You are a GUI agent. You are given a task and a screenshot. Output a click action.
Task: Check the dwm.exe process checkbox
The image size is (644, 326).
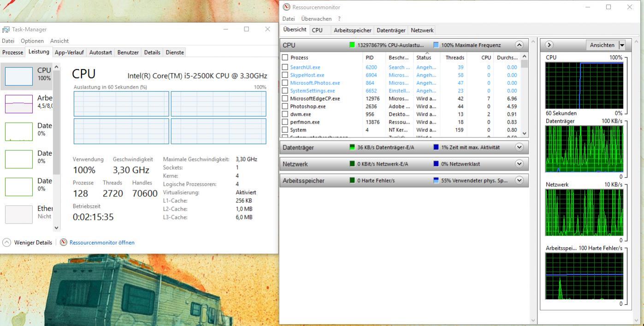(x=285, y=114)
